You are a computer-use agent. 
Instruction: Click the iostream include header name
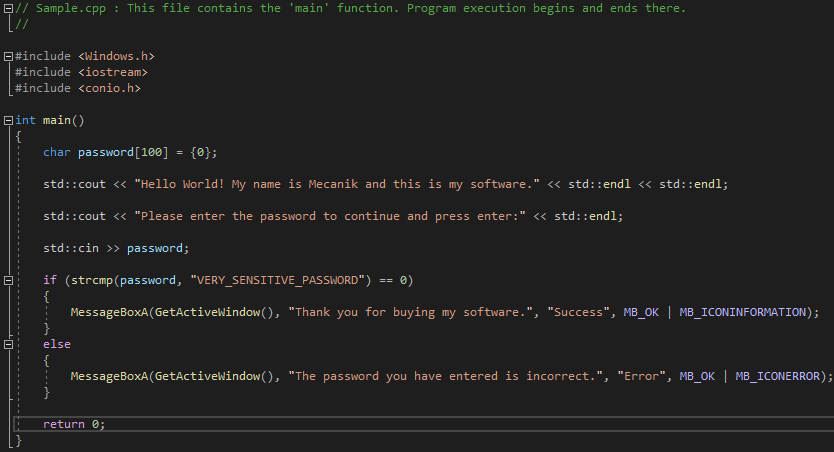point(113,72)
